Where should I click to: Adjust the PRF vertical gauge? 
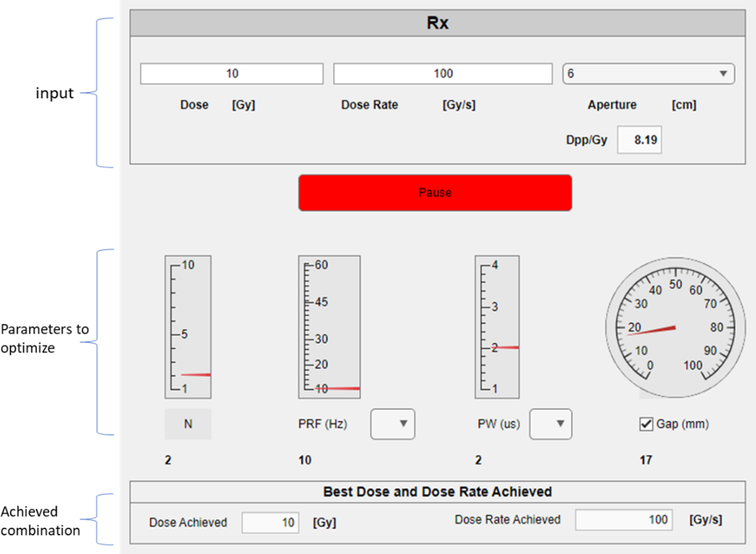pos(328,326)
